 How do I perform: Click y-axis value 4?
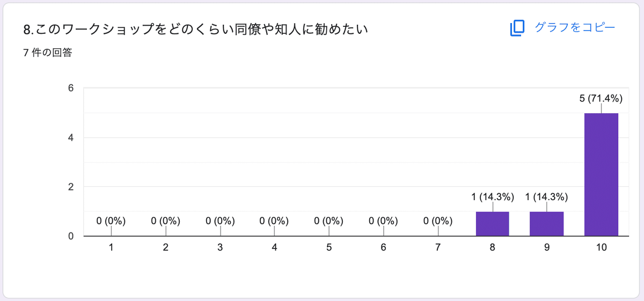[70, 138]
